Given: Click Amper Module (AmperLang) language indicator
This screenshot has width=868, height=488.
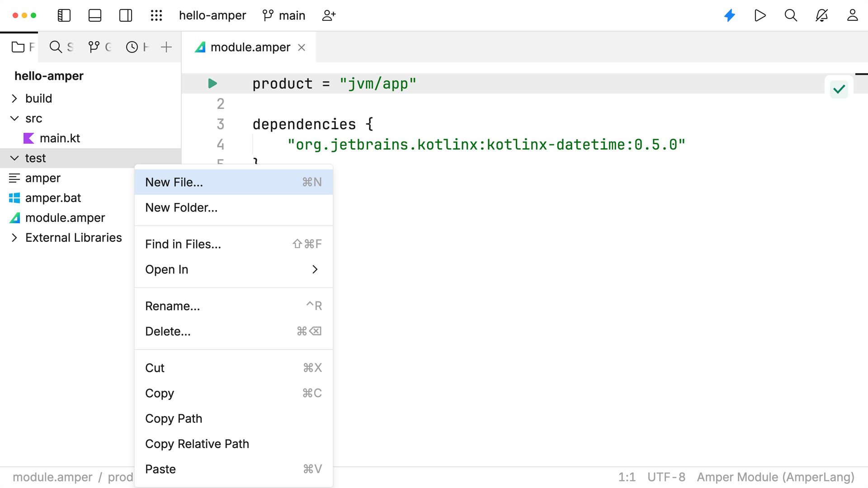Looking at the screenshot, I should (776, 477).
